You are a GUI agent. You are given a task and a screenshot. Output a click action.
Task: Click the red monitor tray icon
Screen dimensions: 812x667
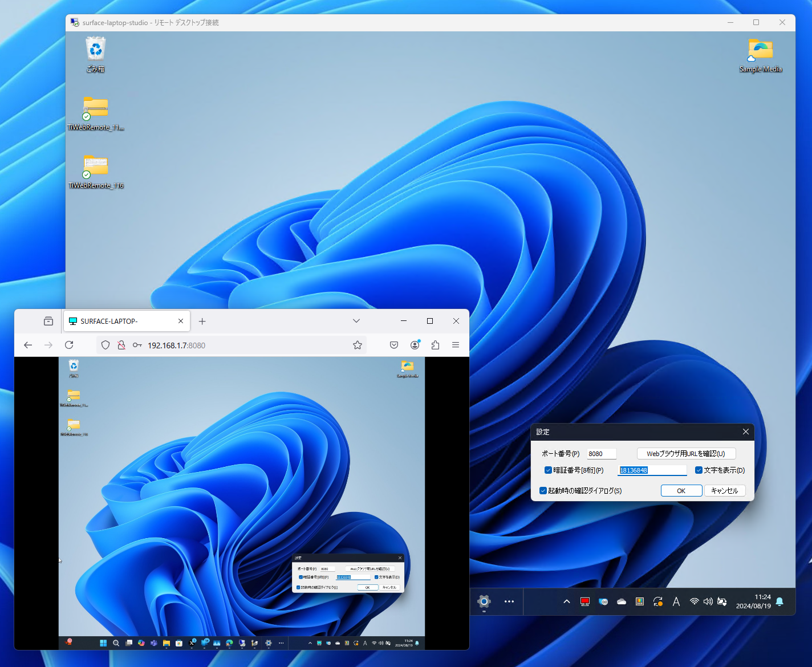click(585, 601)
